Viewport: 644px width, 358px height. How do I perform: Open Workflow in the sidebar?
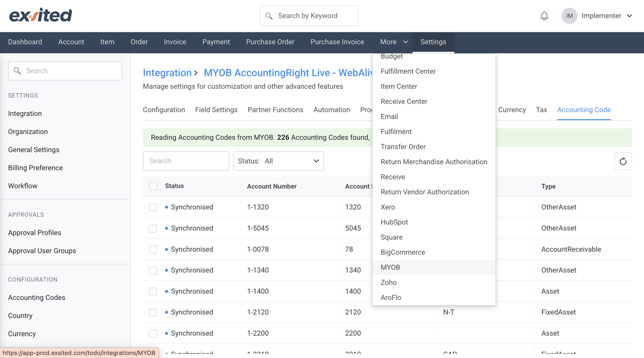coord(23,186)
